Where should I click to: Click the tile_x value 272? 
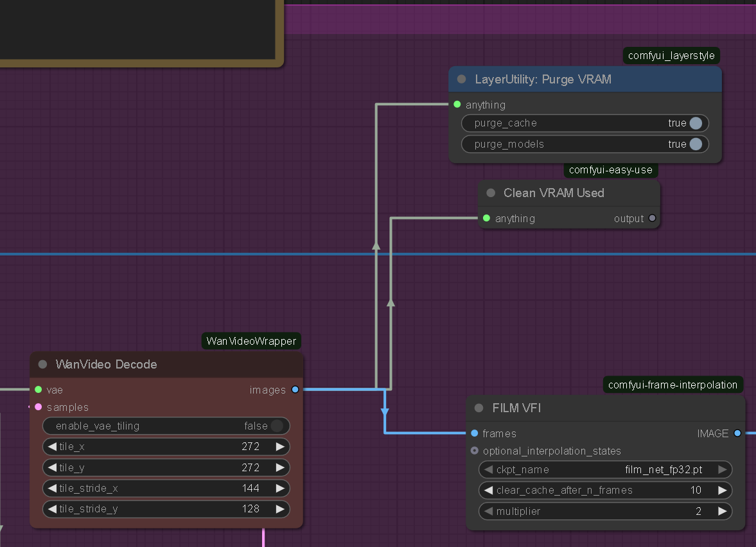tap(251, 447)
